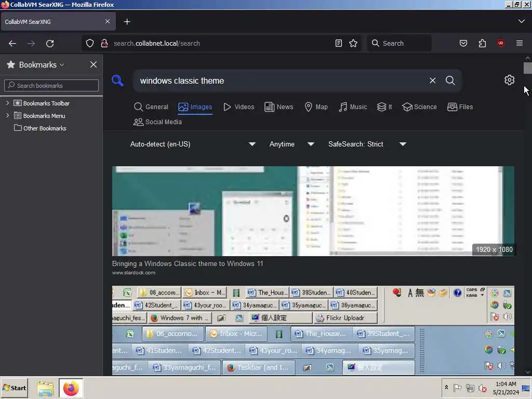Select the Other Bookmarks folder
This screenshot has height=399, width=532.
[x=40, y=128]
